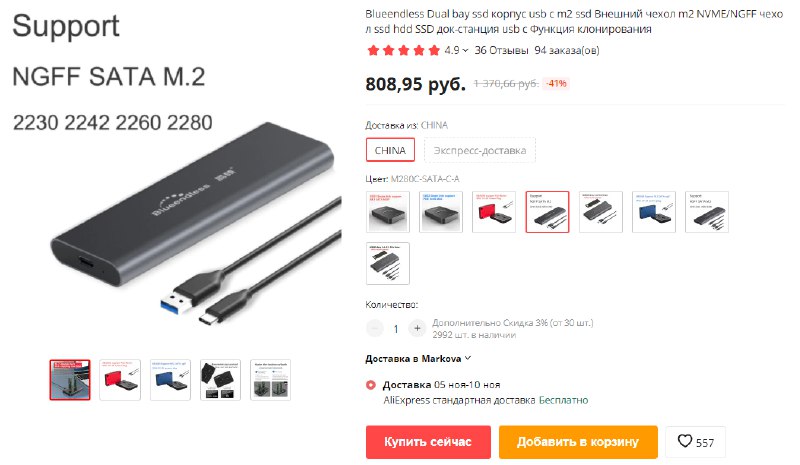
Task: Select the blue enclosure color variant
Action: click(654, 212)
